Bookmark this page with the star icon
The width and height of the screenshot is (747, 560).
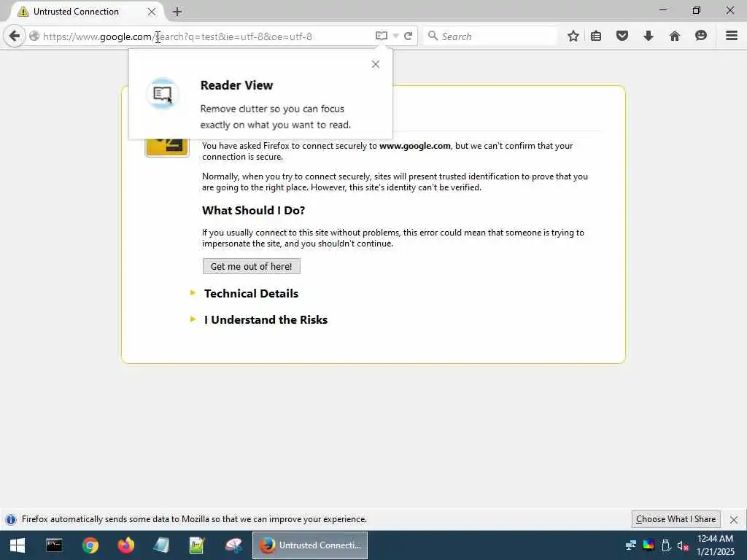pyautogui.click(x=573, y=36)
